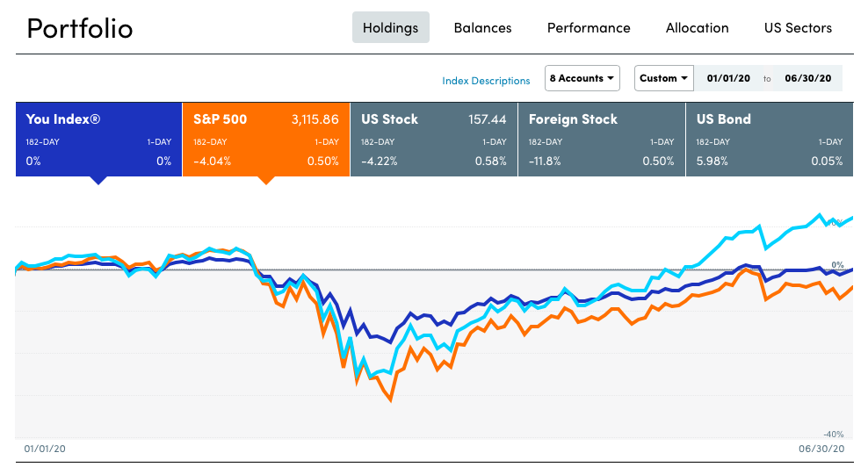Edit the start date 01/01/20 field
Viewport: 868px width, 467px height.
tap(728, 78)
